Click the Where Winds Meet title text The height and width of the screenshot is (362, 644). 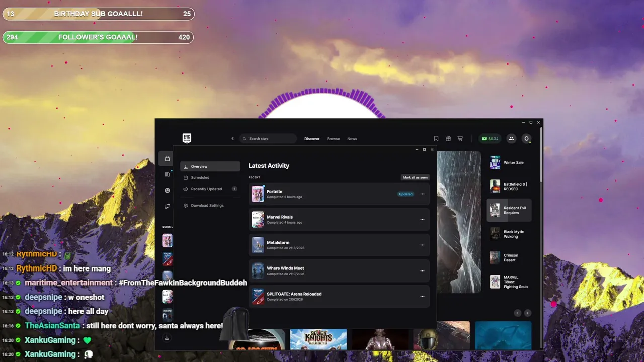[x=285, y=268]
